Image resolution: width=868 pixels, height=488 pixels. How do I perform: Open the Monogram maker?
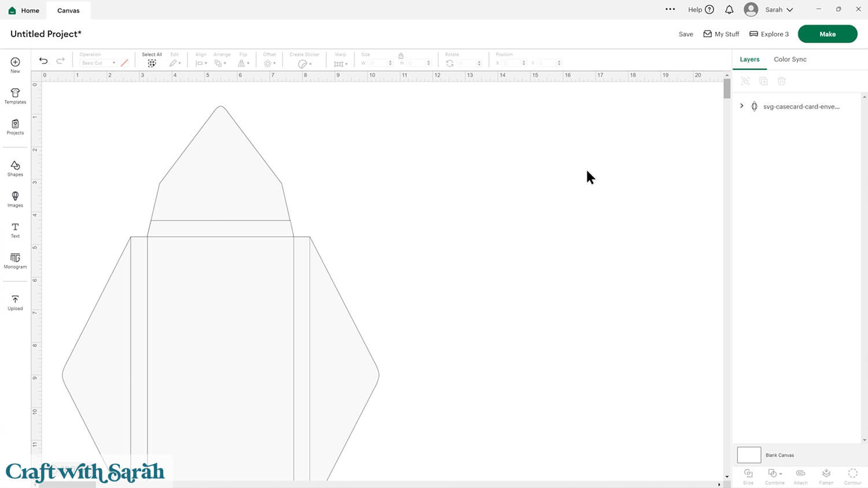pos(15,261)
